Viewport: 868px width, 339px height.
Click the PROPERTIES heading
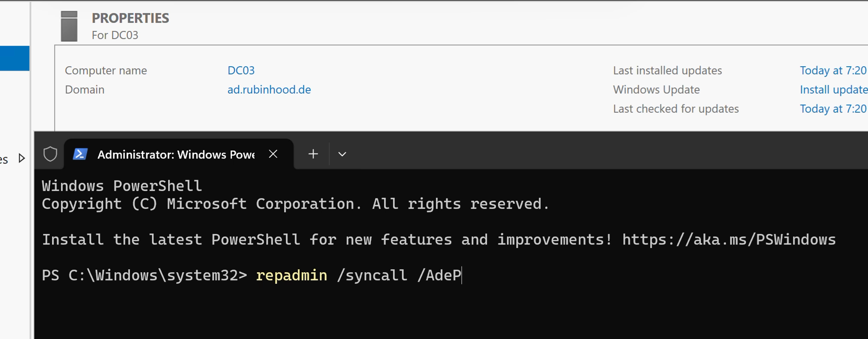point(130,18)
